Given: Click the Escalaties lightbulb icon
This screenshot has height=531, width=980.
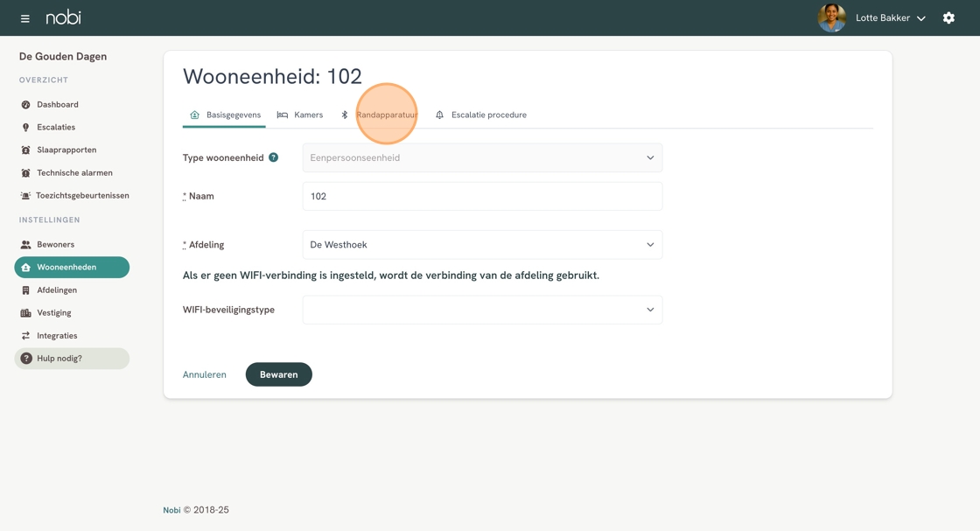Looking at the screenshot, I should (25, 128).
